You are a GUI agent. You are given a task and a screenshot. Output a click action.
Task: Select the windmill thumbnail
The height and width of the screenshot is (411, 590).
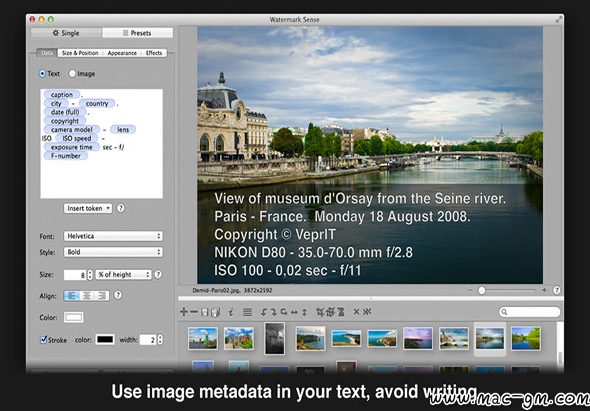click(203, 338)
